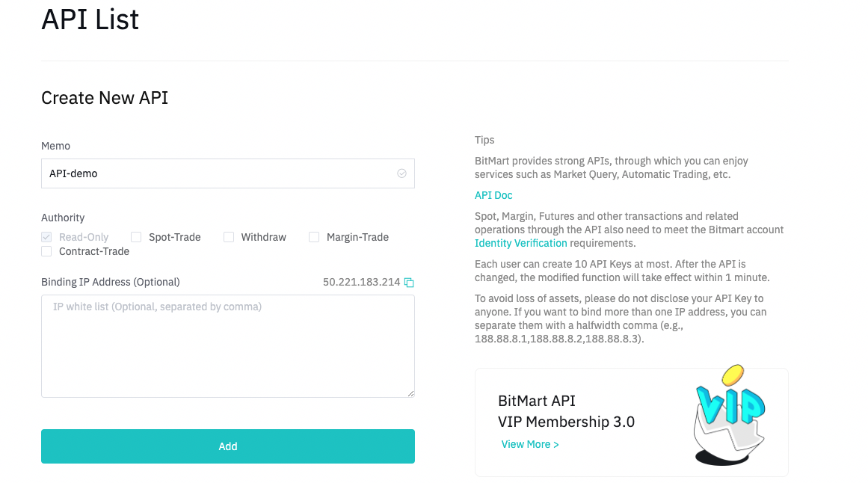The image size is (868, 483).
Task: Click View More on VIP card
Action: tap(530, 444)
